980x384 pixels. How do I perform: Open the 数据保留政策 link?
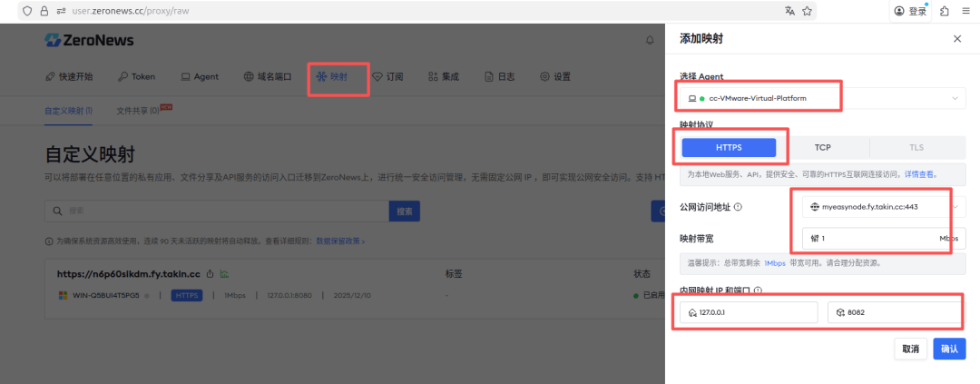340,241
